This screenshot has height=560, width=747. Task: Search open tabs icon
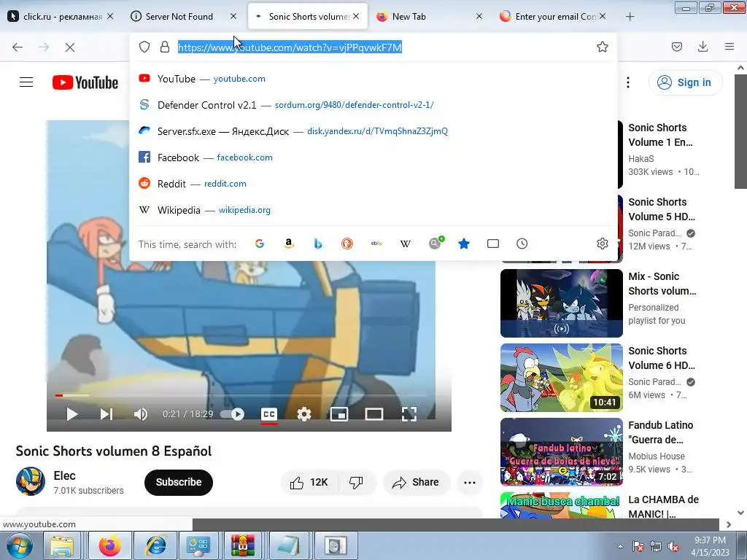[493, 244]
